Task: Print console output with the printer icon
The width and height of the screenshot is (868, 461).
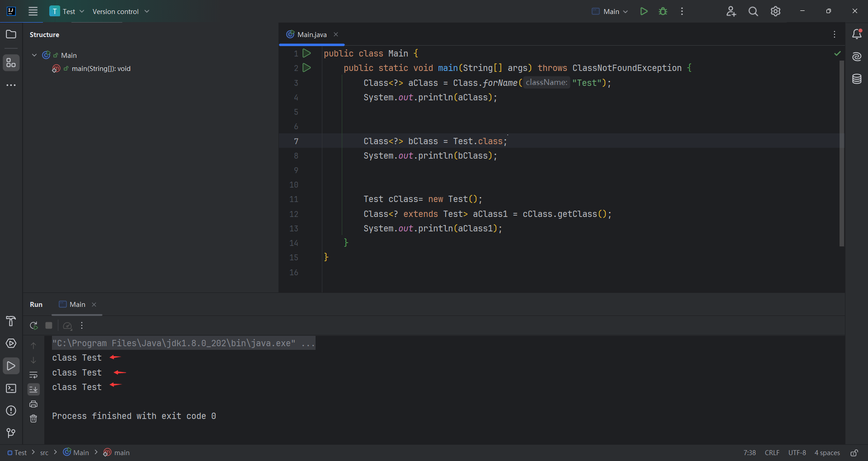Action: click(33, 404)
